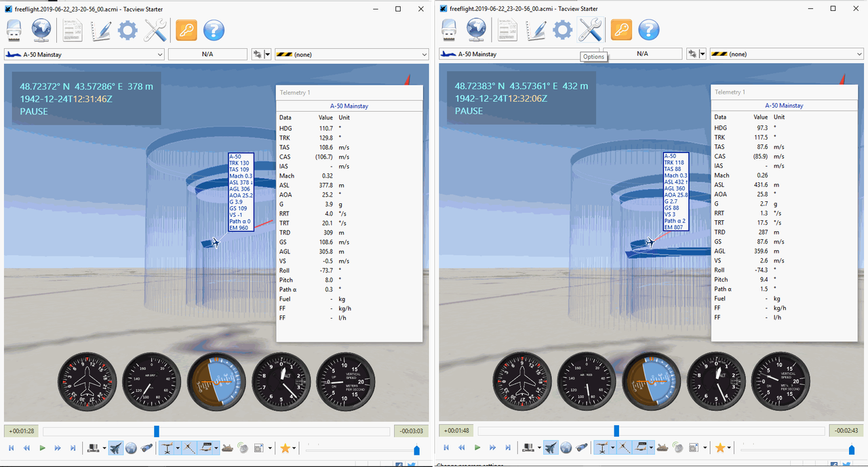
Task: Open the charts pencil icon in right window
Action: point(536,30)
